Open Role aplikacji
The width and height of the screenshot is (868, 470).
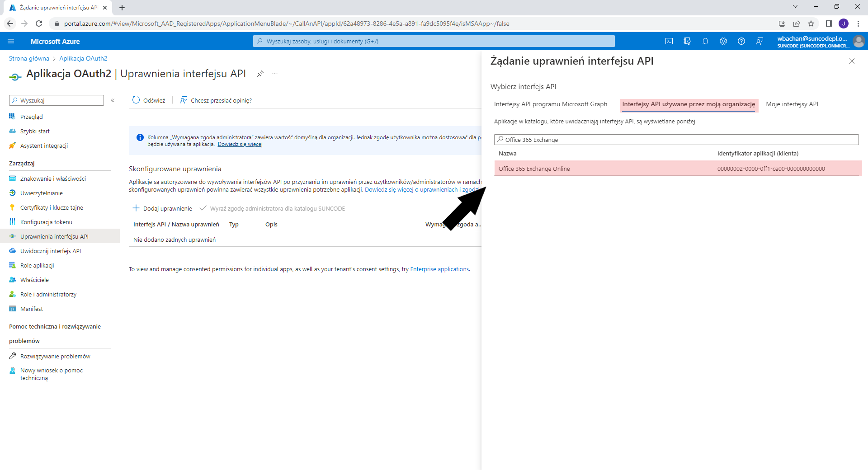click(37, 265)
